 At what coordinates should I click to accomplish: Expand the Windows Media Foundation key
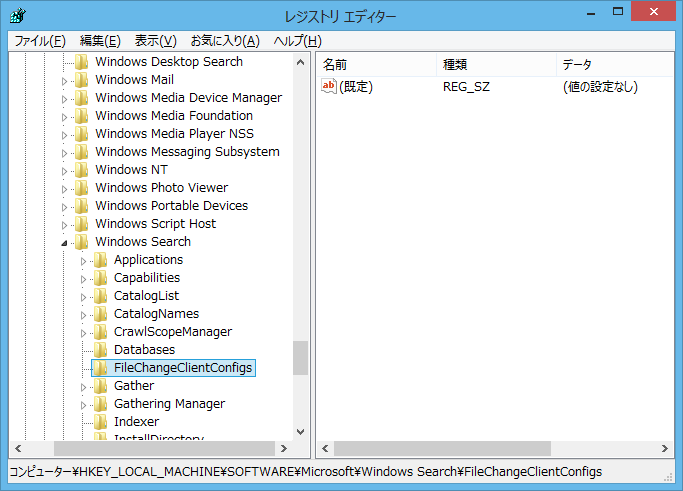64,117
